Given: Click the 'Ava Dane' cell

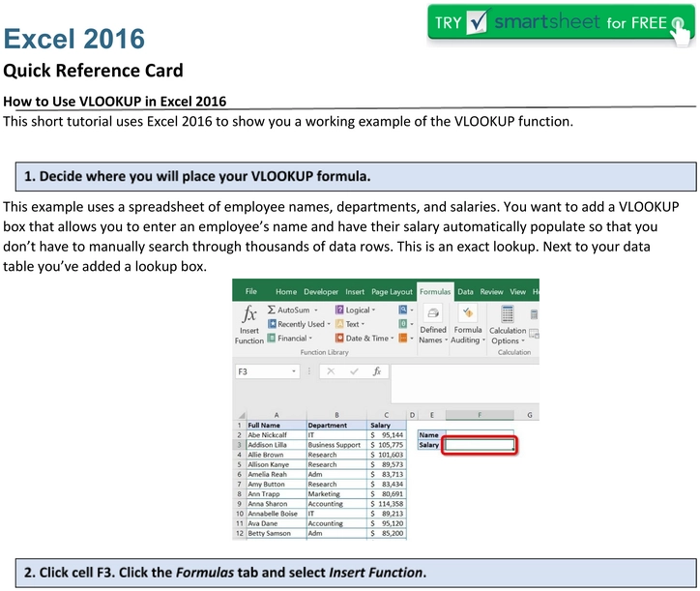Looking at the screenshot, I should [277, 523].
